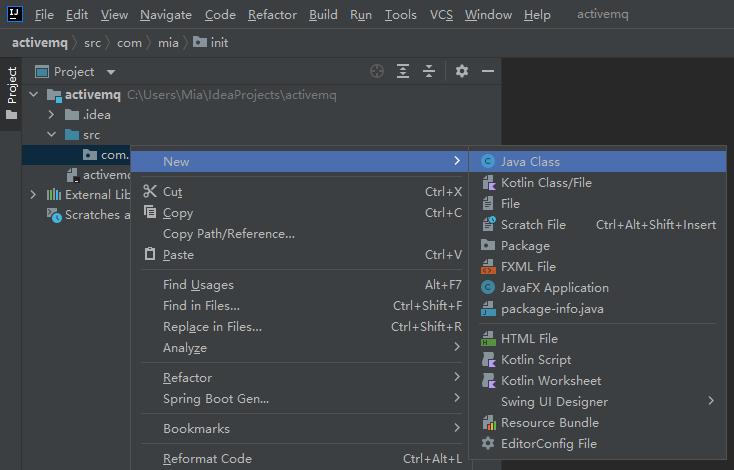Select Reformat Code entry
Image resolution: width=734 pixels, height=470 pixels.
(x=301, y=459)
